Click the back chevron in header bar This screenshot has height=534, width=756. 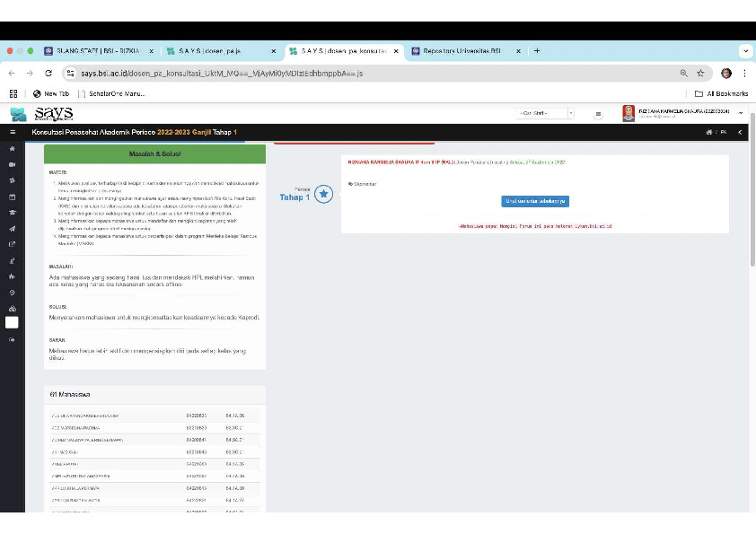tap(740, 132)
